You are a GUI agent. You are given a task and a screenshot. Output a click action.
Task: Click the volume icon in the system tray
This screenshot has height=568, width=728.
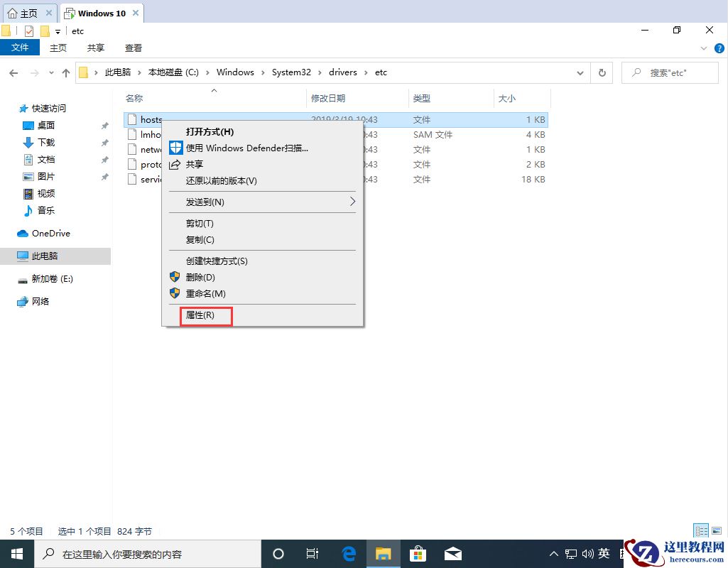[x=587, y=553]
